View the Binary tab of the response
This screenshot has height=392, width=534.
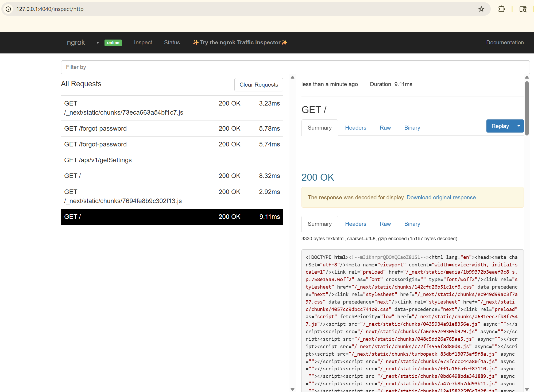412,224
